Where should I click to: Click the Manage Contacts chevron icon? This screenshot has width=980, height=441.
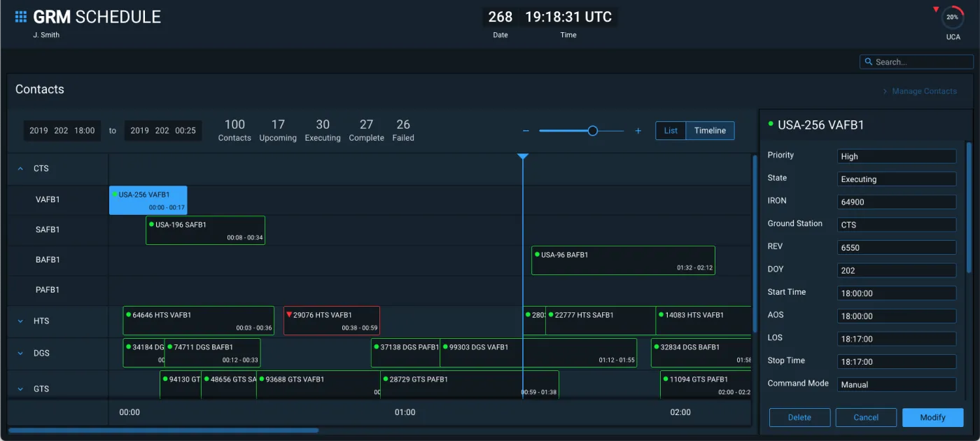pos(885,91)
